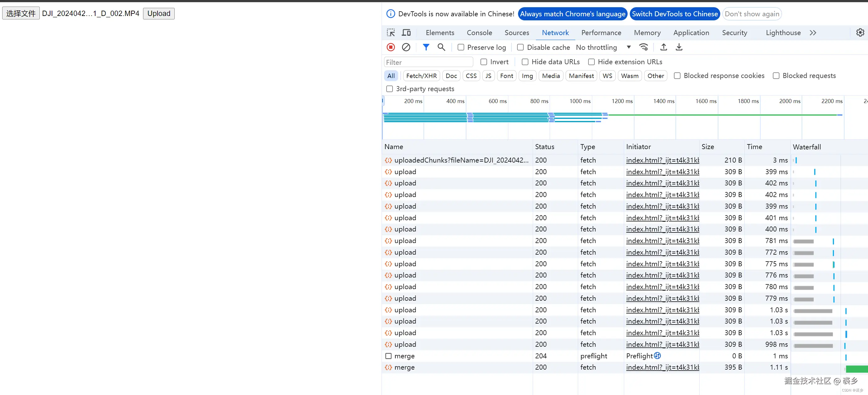Tick the 3rd-party requests checkbox
The width and height of the screenshot is (868, 395).
tap(389, 89)
